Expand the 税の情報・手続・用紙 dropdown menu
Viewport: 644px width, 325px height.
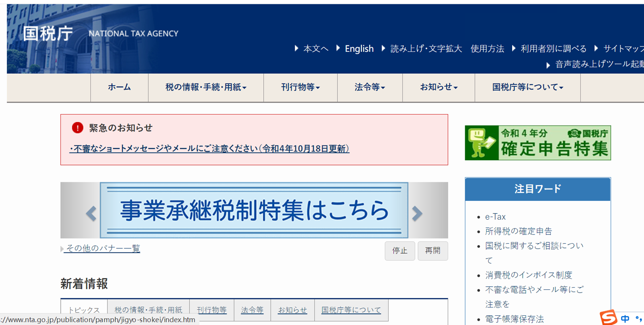coord(206,87)
